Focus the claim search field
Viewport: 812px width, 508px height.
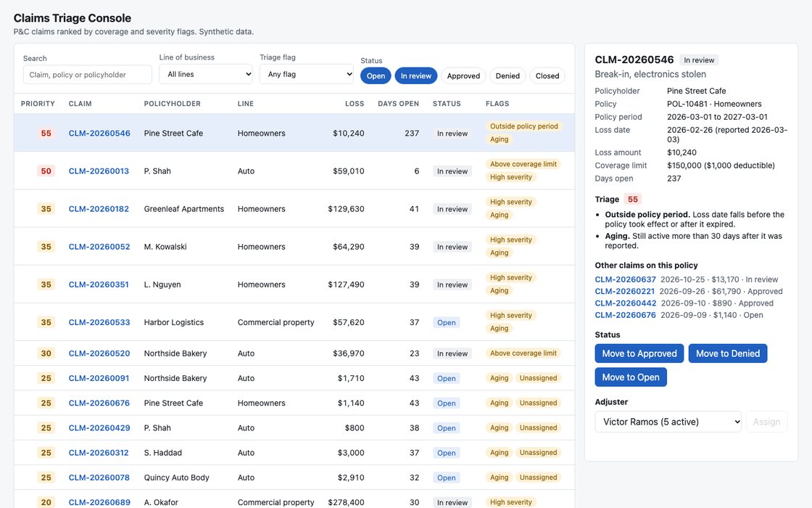coord(88,75)
